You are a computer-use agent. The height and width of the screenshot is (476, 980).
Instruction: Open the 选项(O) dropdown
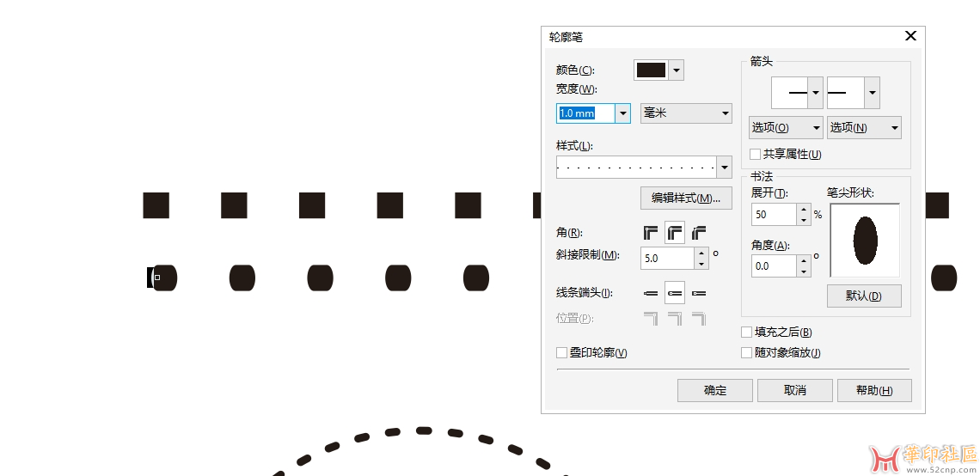[786, 127]
